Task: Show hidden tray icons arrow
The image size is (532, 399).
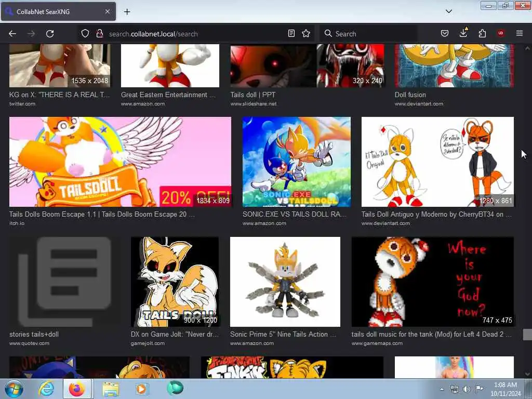Action: tap(442, 389)
